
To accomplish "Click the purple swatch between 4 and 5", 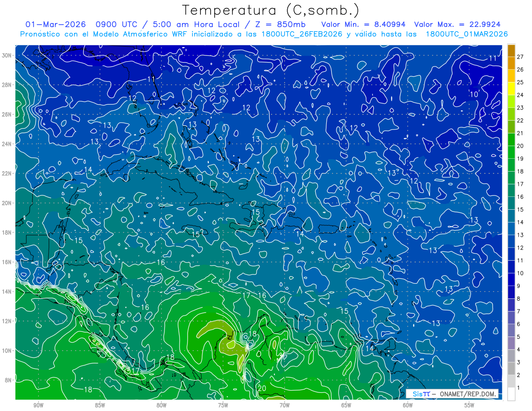I will (512, 343).
